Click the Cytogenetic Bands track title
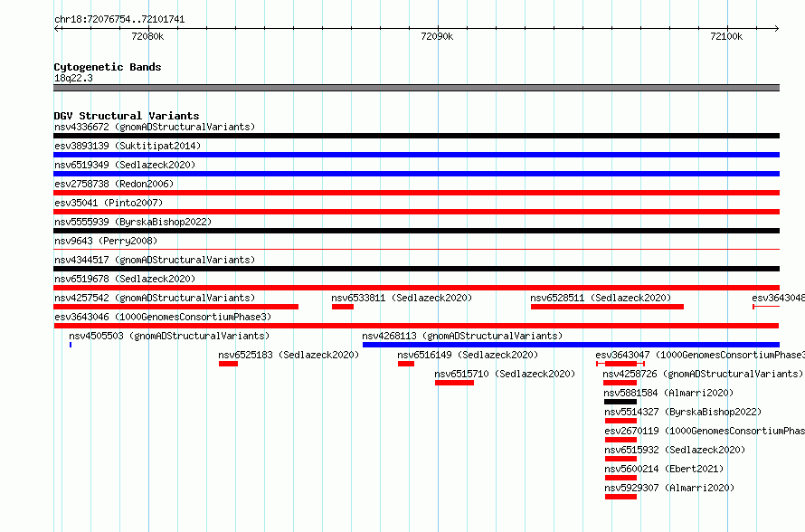This screenshot has width=805, height=532. 108,67
